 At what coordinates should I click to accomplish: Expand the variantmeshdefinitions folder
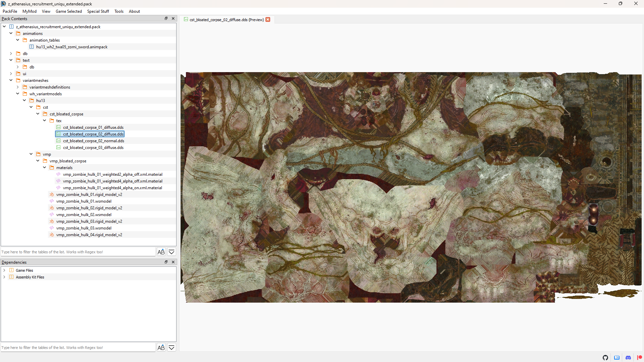click(x=18, y=87)
